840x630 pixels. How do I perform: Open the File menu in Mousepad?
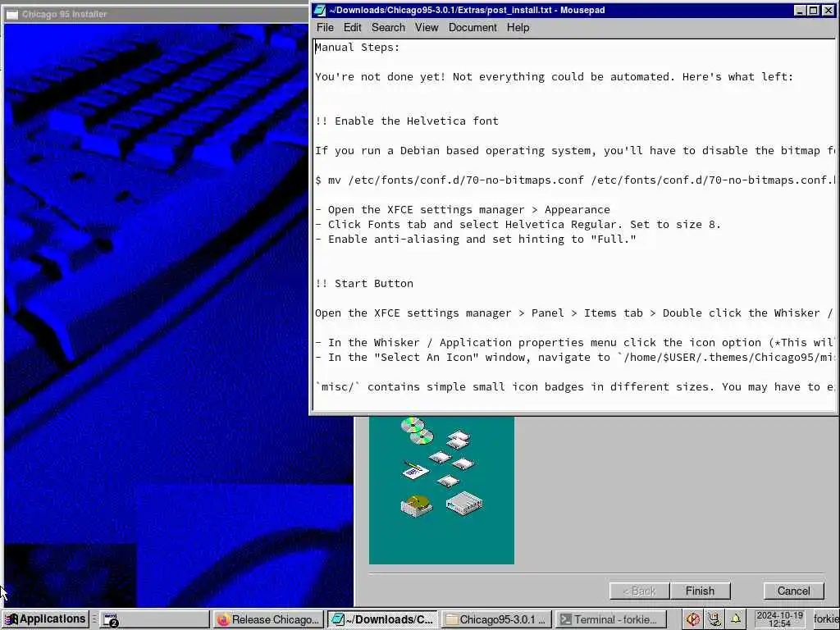pos(325,27)
